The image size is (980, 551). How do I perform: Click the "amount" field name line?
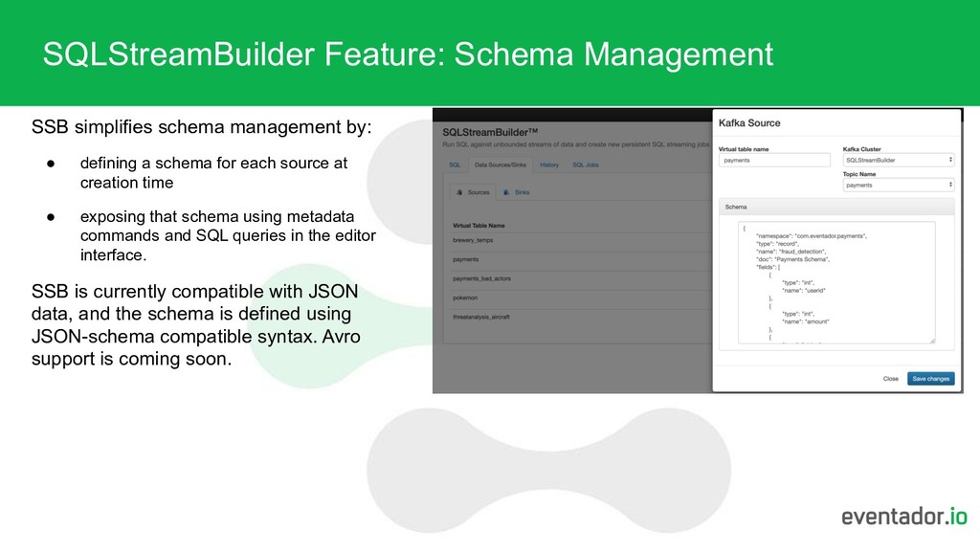tap(806, 321)
